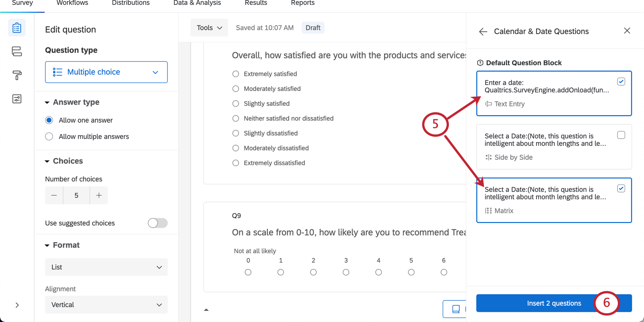The height and width of the screenshot is (322, 644).
Task: Open Look and feel paint roller icon
Action: click(x=17, y=75)
